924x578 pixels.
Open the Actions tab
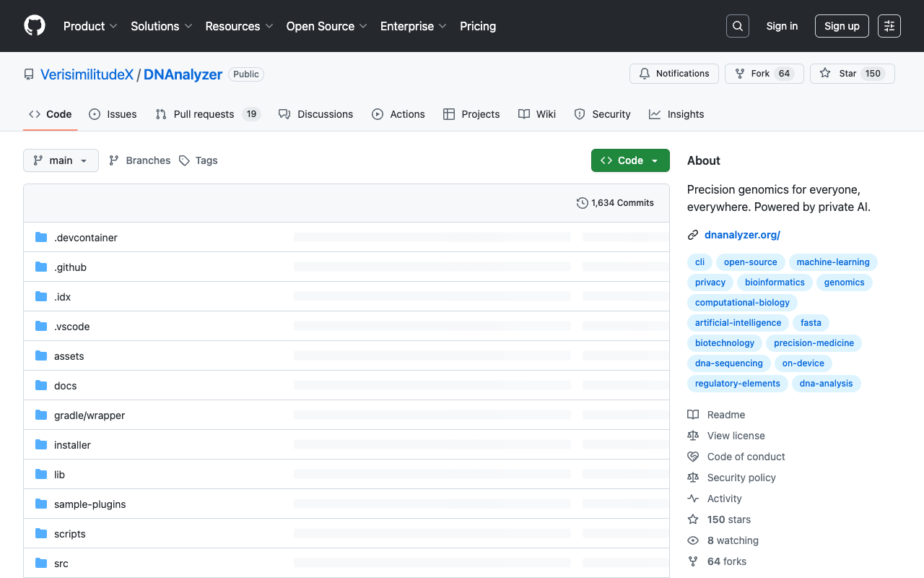pos(398,114)
